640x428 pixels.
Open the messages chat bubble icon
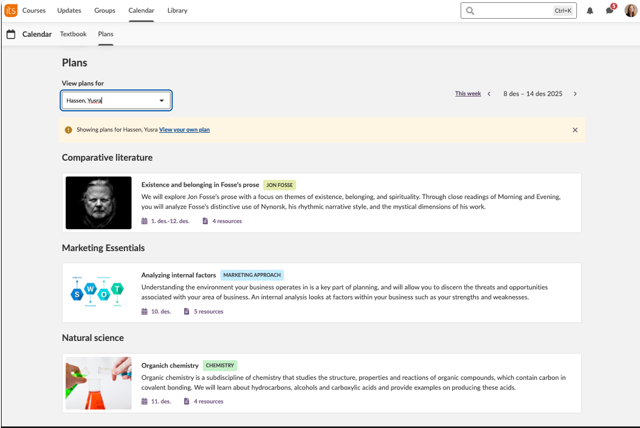(609, 11)
